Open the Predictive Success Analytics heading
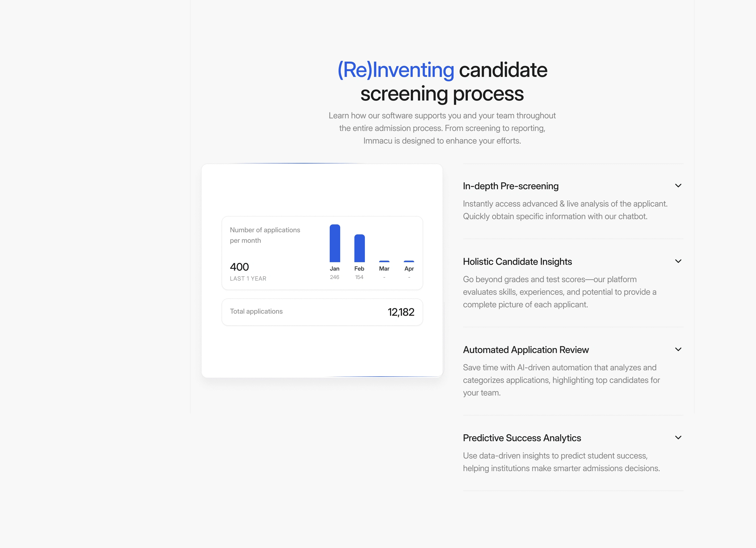The width and height of the screenshot is (756, 548). [522, 438]
